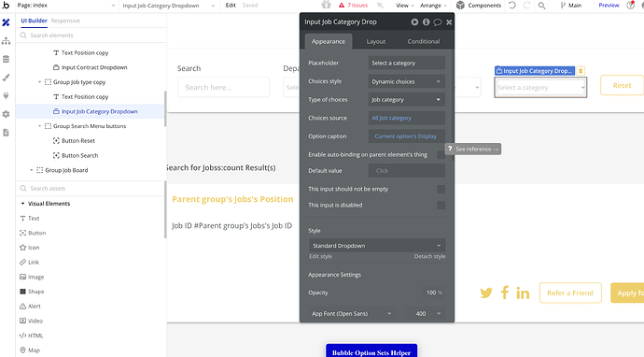Open Components cube icon
Image resolution: width=644 pixels, height=357 pixels.
click(x=460, y=6)
